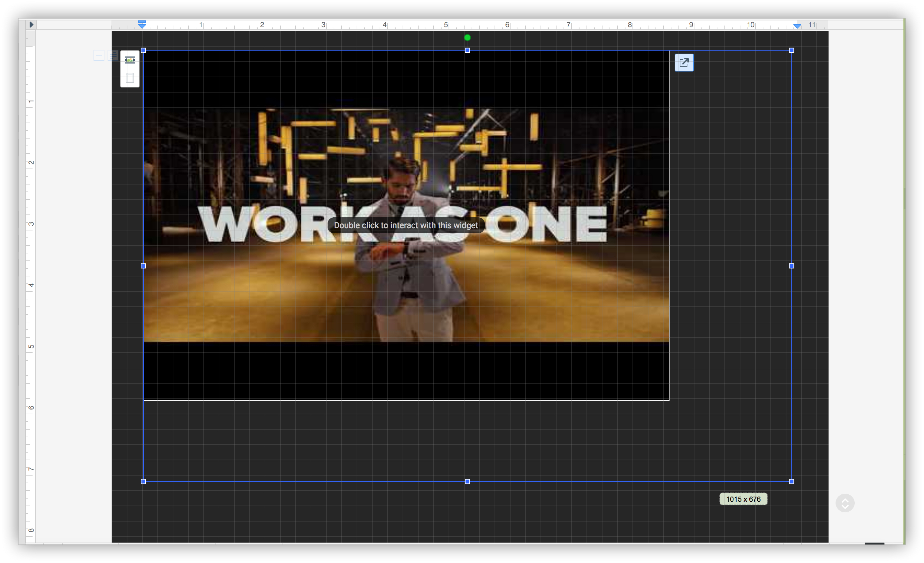924x563 pixels.
Task: Toggle the sidebar with the ruler arrow
Action: point(31,25)
